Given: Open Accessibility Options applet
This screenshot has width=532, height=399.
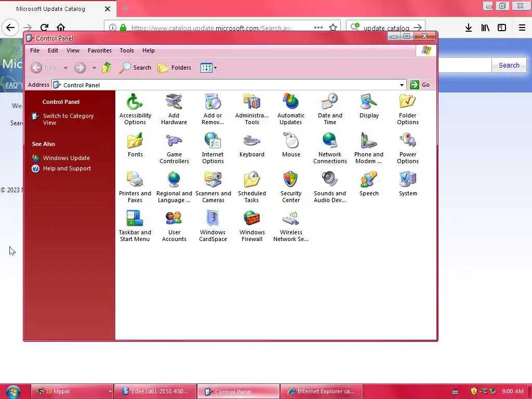Looking at the screenshot, I should click(x=135, y=109).
